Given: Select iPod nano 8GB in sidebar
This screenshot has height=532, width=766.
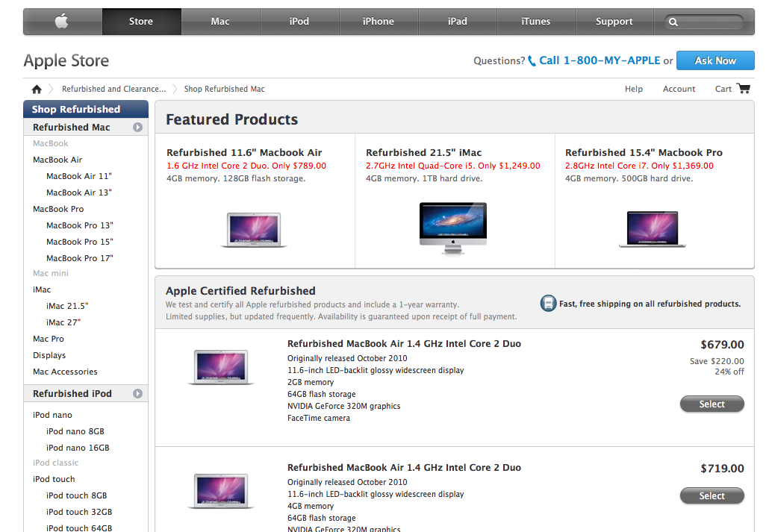Looking at the screenshot, I should tap(75, 431).
